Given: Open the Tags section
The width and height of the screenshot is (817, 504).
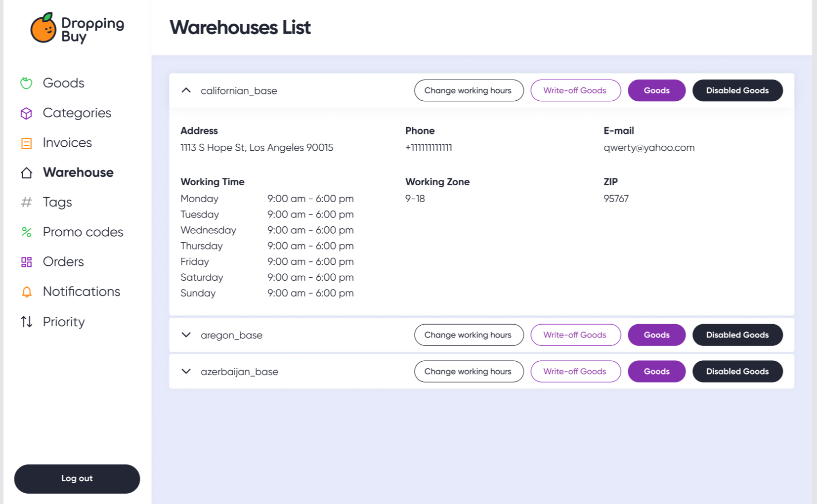Looking at the screenshot, I should (57, 202).
